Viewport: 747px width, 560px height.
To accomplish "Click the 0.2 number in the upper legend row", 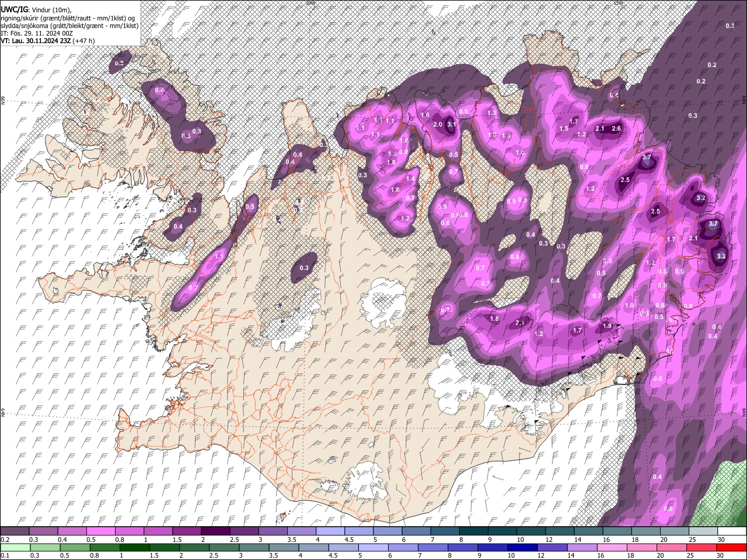I will coord(5,540).
